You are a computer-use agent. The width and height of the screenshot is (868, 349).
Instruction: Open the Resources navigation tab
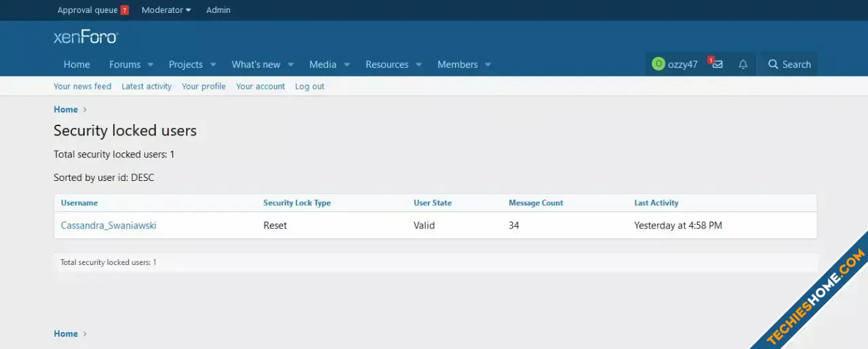click(387, 64)
